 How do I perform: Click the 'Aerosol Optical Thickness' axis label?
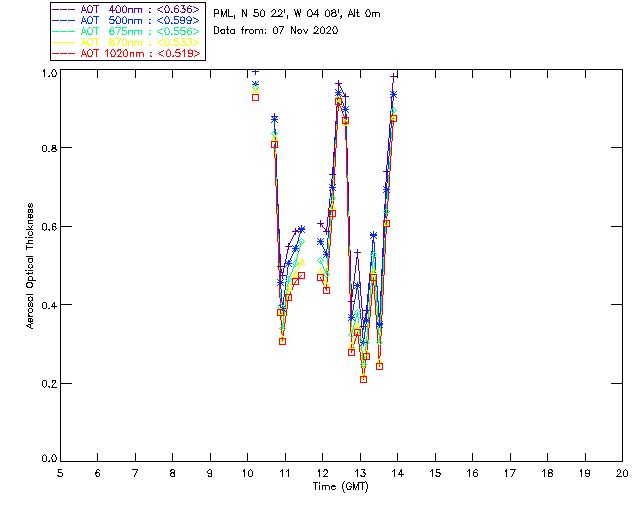(x=30, y=266)
